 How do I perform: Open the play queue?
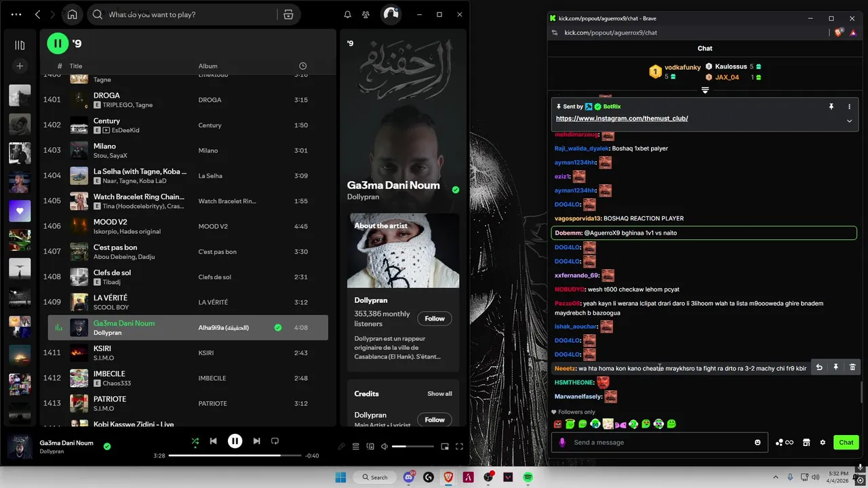tap(357, 447)
